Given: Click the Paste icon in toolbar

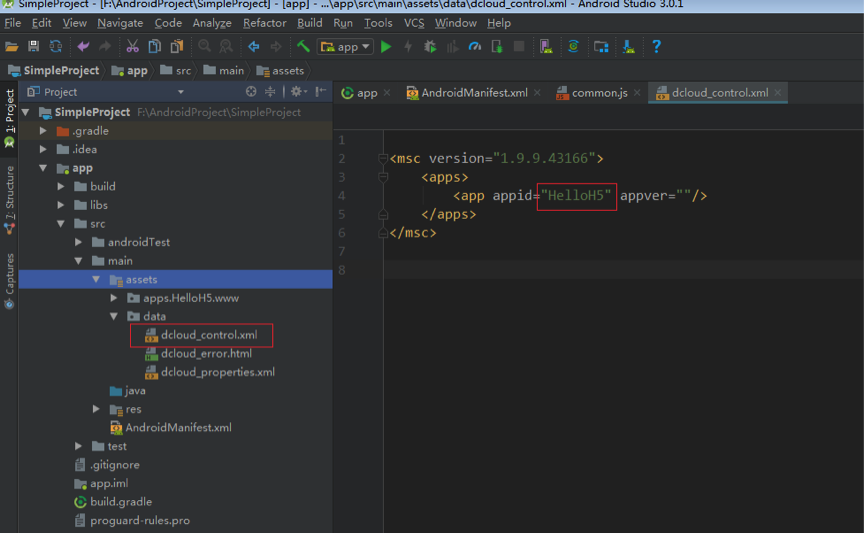Looking at the screenshot, I should pyautogui.click(x=176, y=47).
